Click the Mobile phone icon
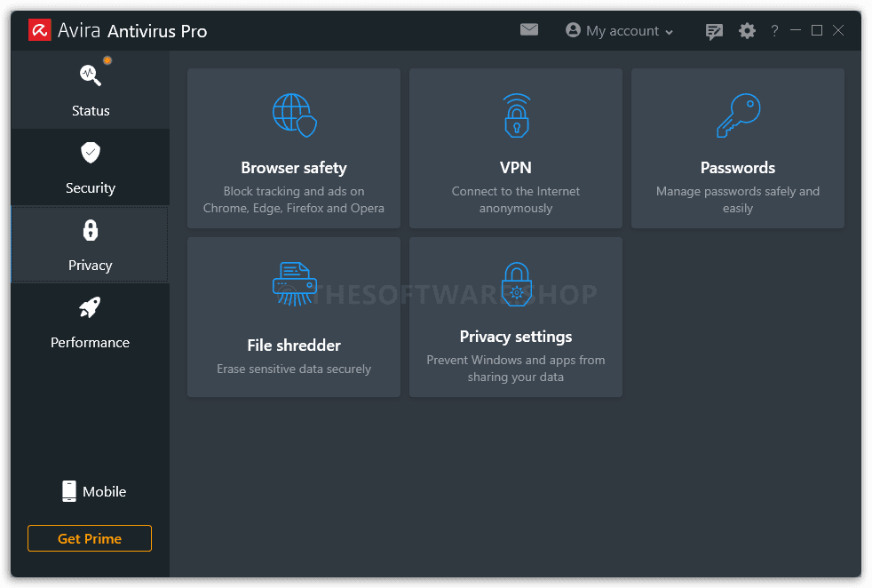 tap(69, 491)
